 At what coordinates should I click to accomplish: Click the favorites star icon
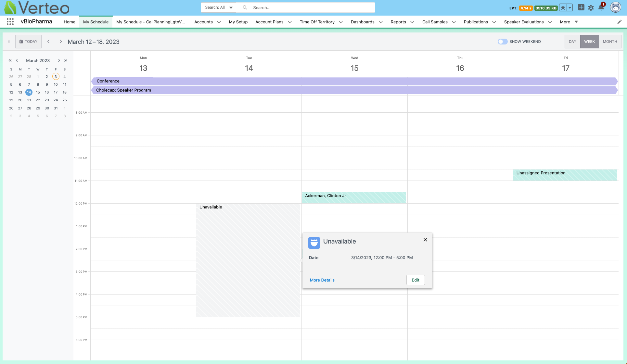pyautogui.click(x=563, y=8)
